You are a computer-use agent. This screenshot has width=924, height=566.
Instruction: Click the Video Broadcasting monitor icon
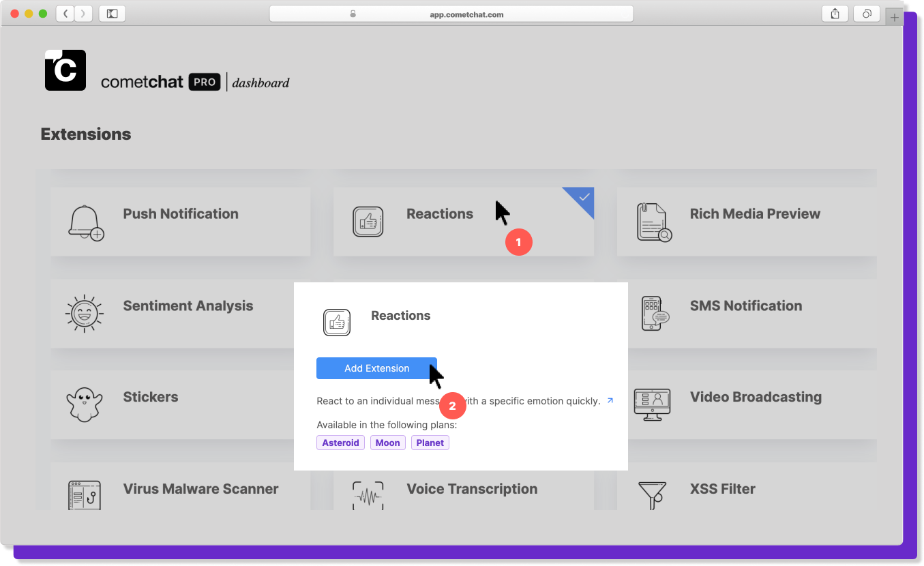click(x=652, y=405)
